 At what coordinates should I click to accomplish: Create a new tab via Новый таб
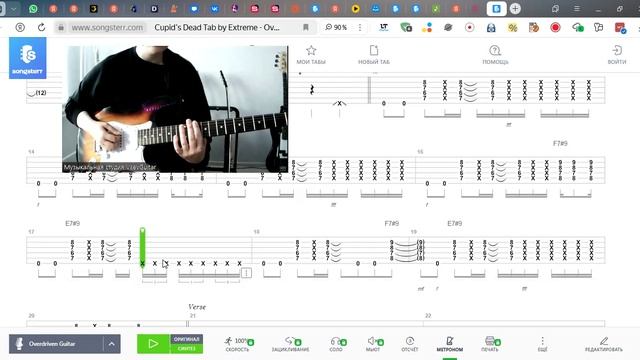pyautogui.click(x=374, y=54)
